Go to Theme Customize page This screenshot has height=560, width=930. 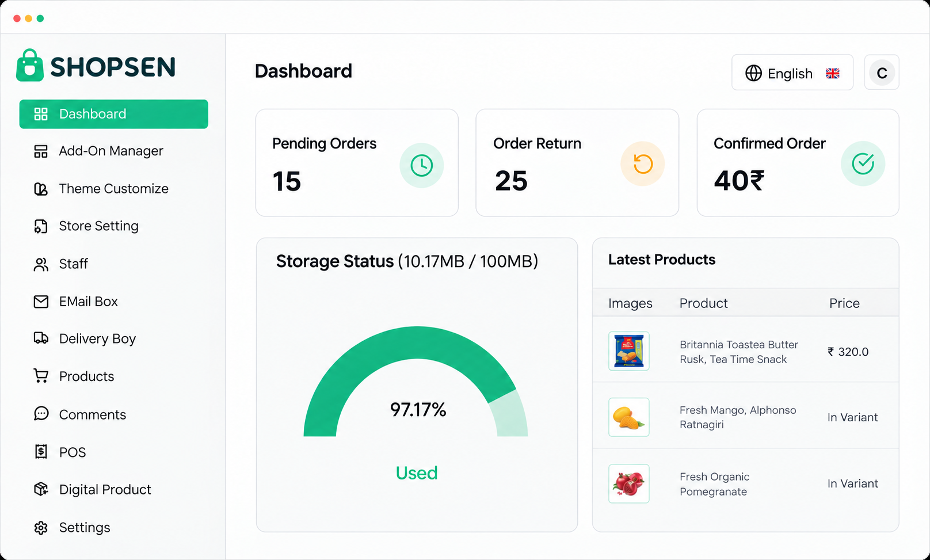pos(114,189)
